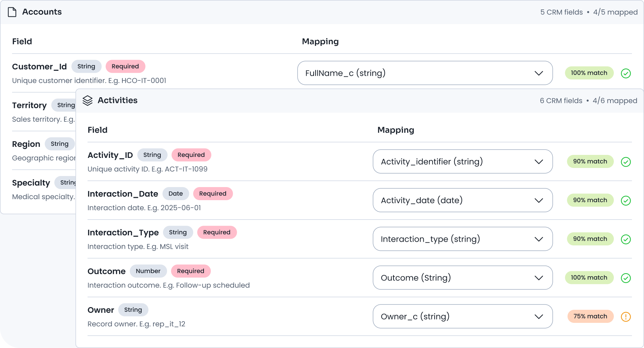Viewport: 644px width, 348px height.
Task: Click the green check for Interaction_Type mapping
Action: [625, 239]
